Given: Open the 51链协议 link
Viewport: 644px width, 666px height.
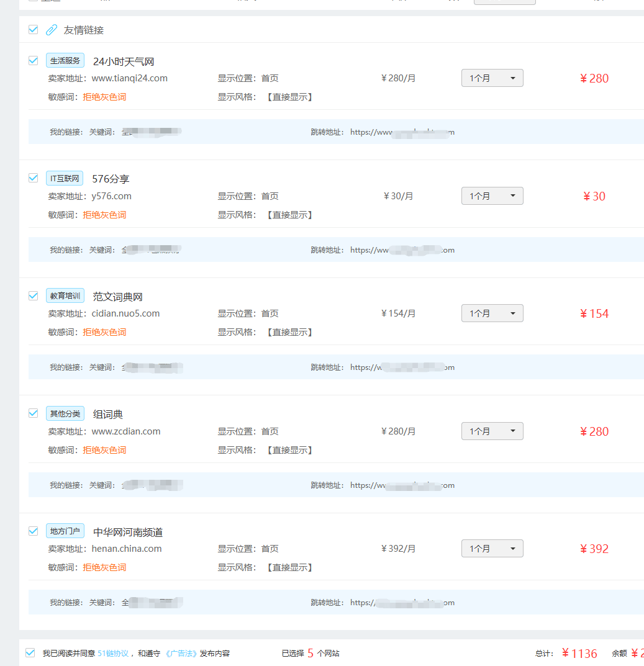Looking at the screenshot, I should 113,653.
